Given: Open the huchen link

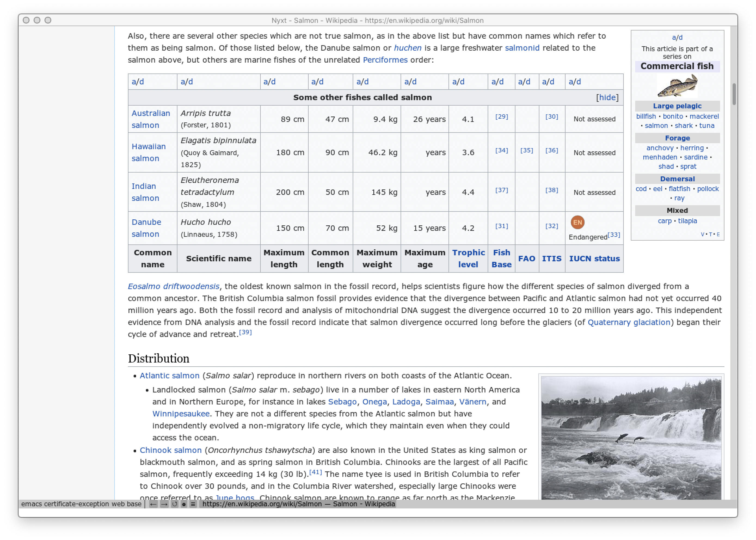Looking at the screenshot, I should (408, 48).
